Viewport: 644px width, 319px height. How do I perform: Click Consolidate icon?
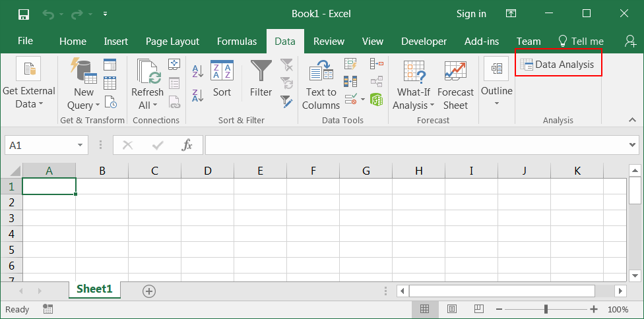point(376,63)
